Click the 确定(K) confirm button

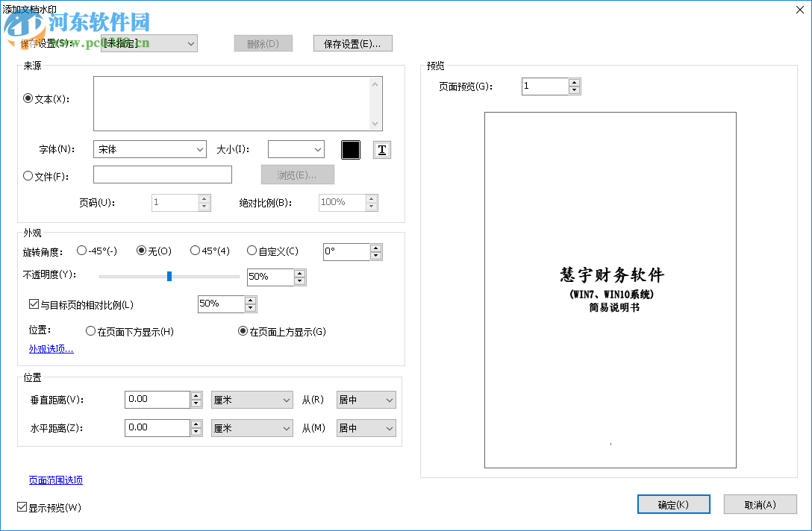(673, 504)
